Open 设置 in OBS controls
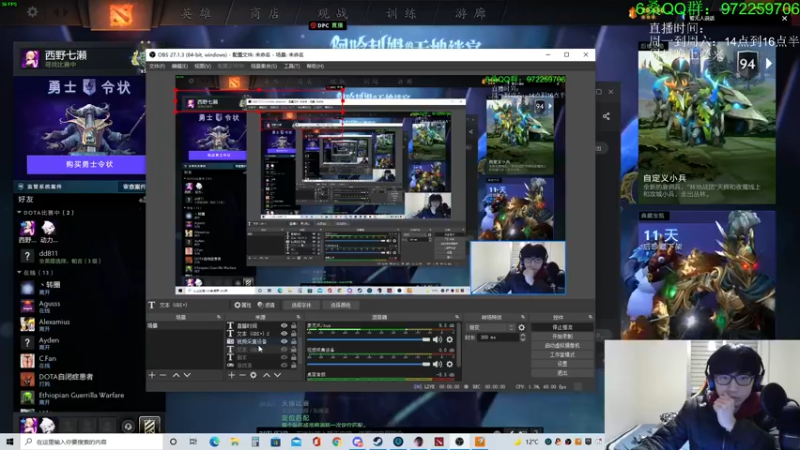This screenshot has height=450, width=800. [562, 364]
